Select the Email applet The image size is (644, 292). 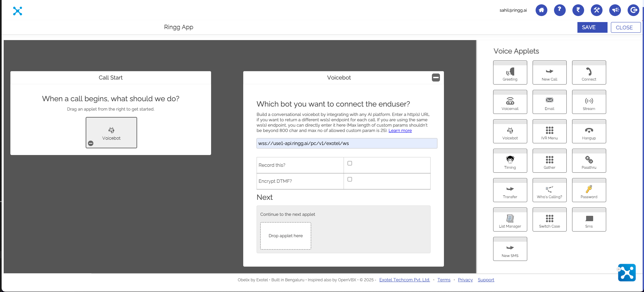(x=549, y=102)
